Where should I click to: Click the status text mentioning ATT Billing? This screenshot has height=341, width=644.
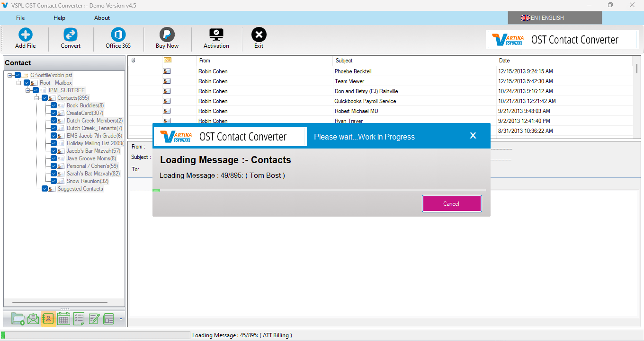pos(242,335)
